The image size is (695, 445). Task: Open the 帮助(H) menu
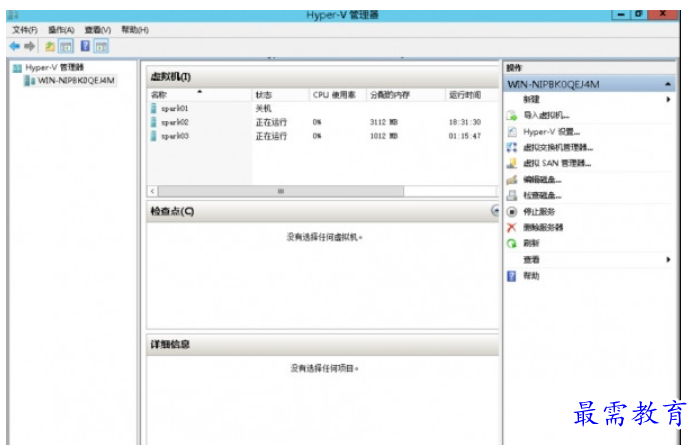(135, 30)
